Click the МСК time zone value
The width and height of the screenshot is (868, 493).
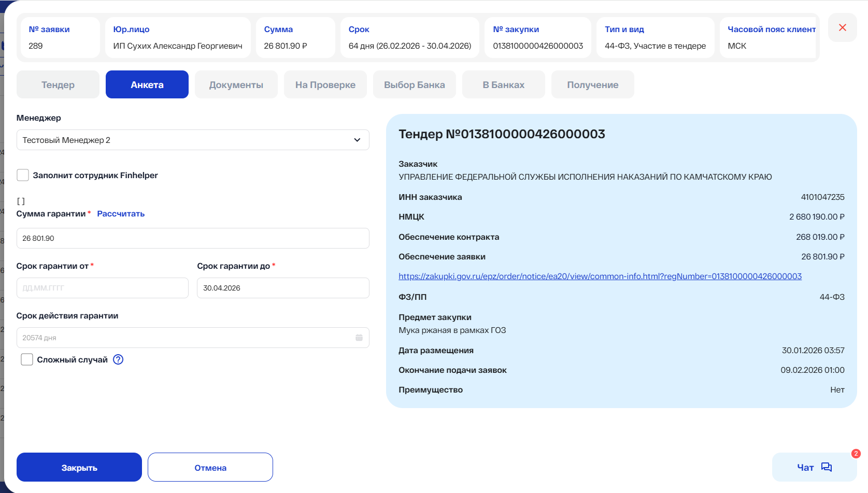[737, 46]
